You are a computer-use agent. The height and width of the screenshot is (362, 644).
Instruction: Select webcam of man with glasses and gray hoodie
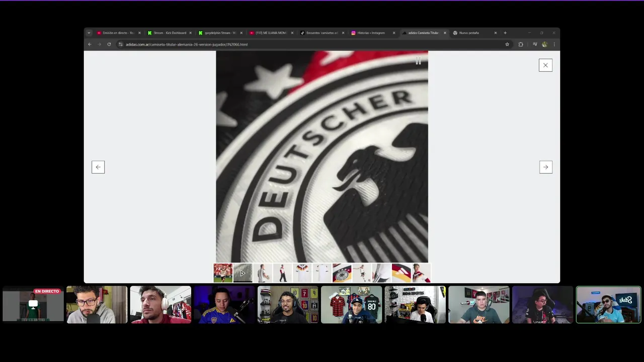coord(97,305)
